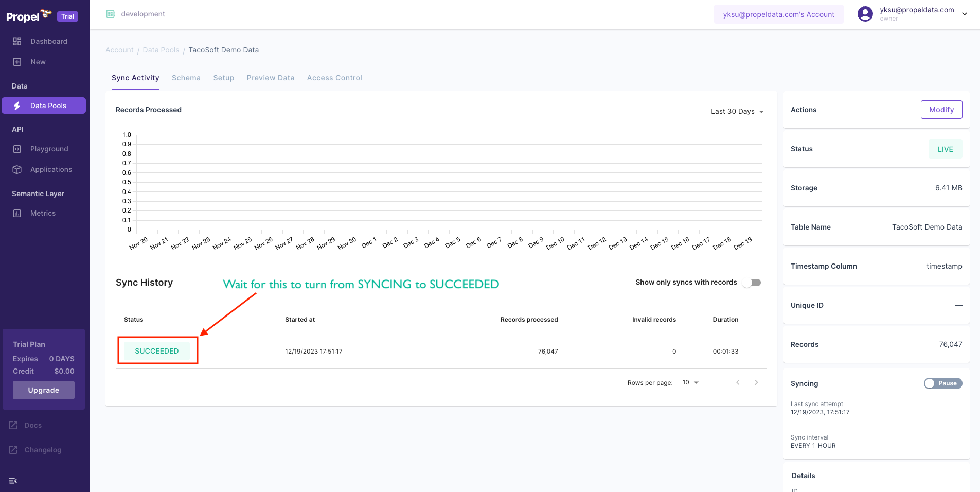Open Applications in the sidebar
Viewport: 980px width, 492px height.
click(51, 169)
